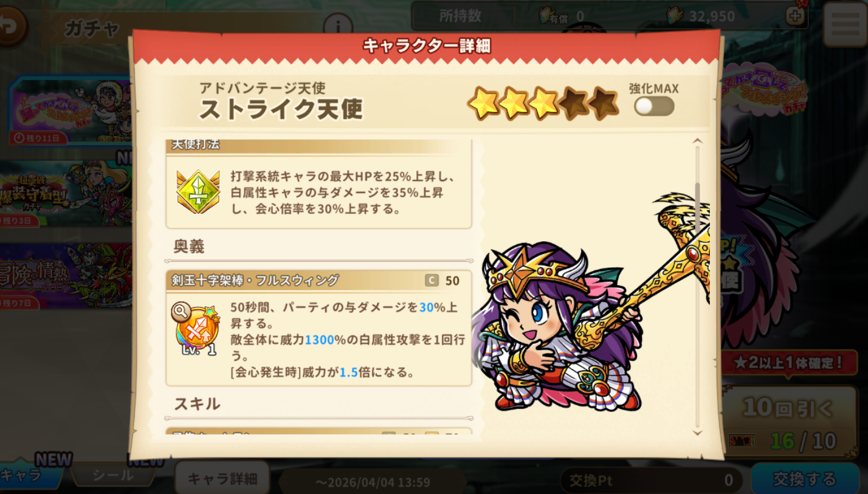Open the キャラ詳細 button
The image size is (868, 494).
coord(222,479)
